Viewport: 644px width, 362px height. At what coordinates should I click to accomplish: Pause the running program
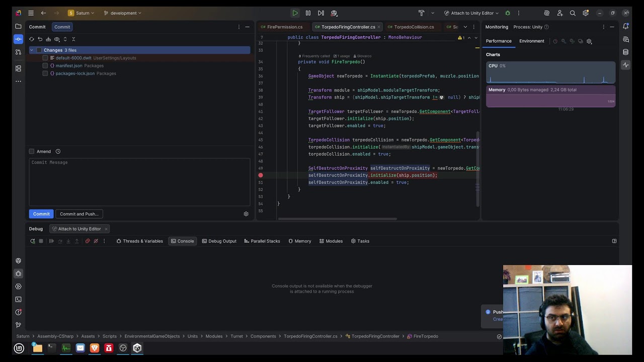(308, 13)
